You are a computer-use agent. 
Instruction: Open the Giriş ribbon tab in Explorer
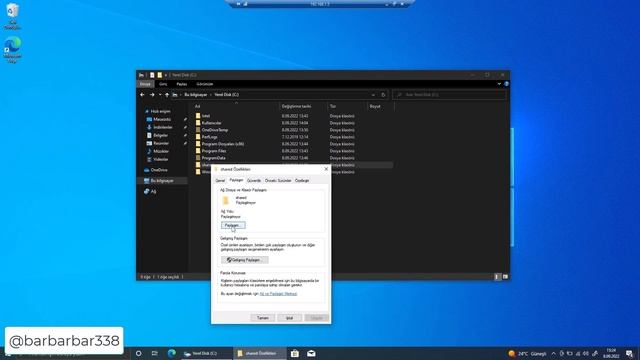click(x=163, y=84)
